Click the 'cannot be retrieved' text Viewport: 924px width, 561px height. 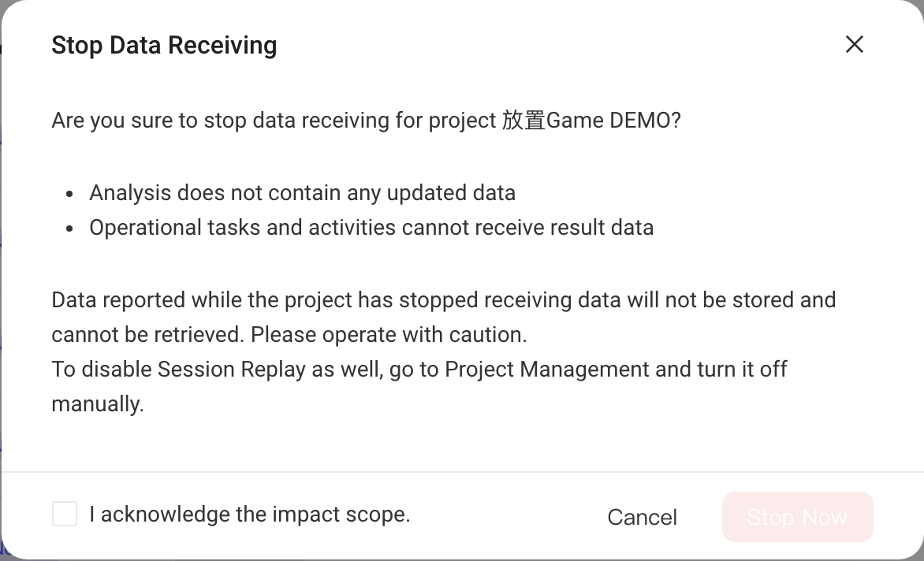coord(147,335)
